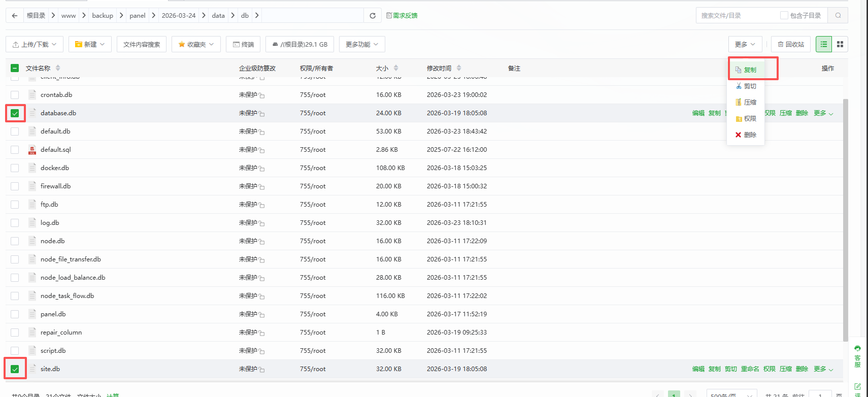Open the File Content Search (文件内容搜索) button
Viewport: 868px width, 397px height.
[142, 45]
